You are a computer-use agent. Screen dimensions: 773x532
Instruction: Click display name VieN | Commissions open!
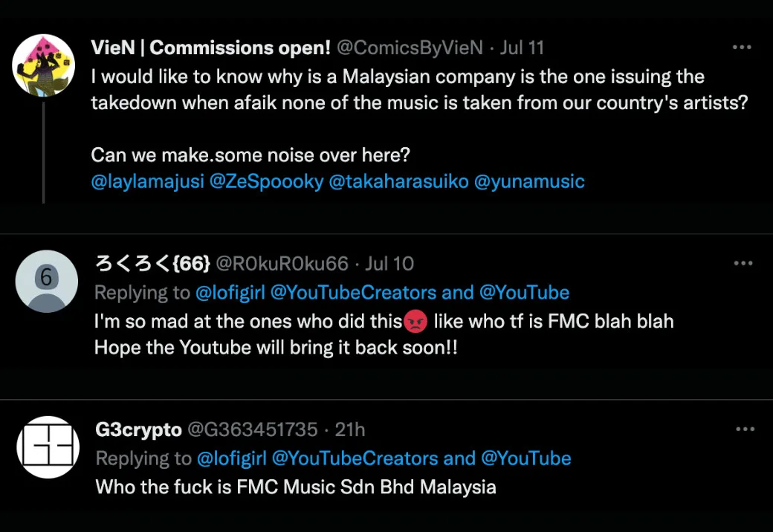click(x=210, y=48)
